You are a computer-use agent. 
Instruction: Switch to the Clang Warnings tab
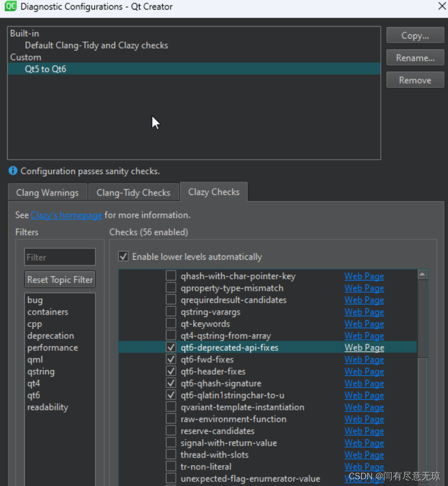point(48,192)
